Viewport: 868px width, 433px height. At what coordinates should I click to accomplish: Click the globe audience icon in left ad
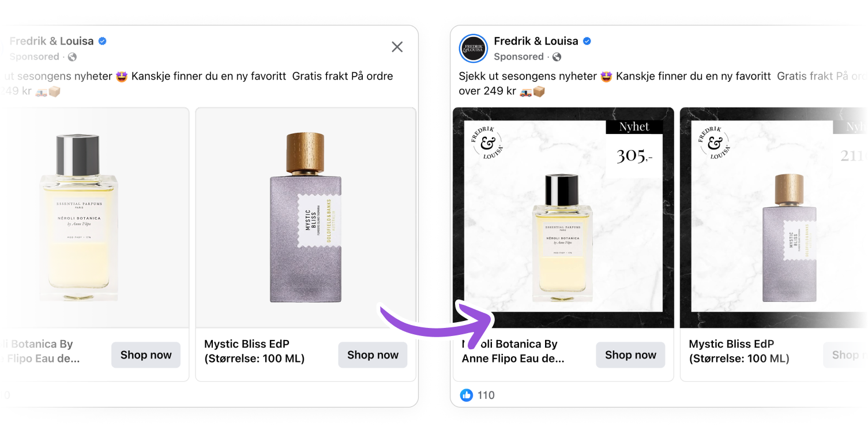point(72,57)
